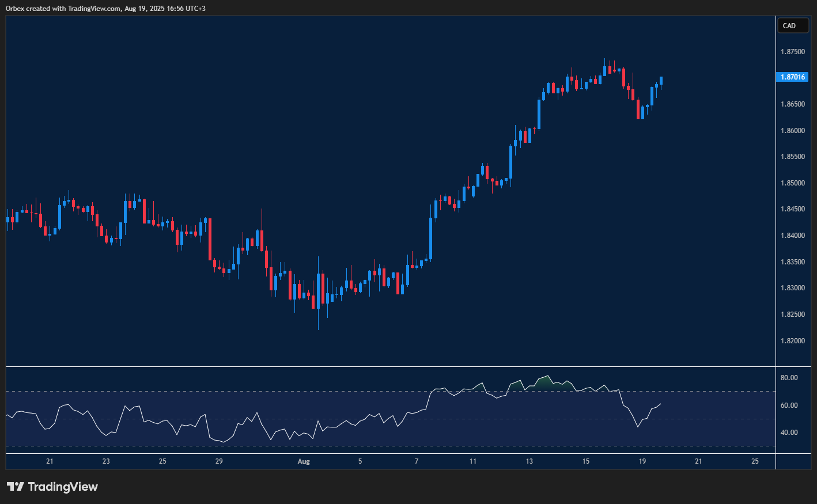Click the 60.00 RSI scale label
The width and height of the screenshot is (817, 504).
pyautogui.click(x=788, y=405)
